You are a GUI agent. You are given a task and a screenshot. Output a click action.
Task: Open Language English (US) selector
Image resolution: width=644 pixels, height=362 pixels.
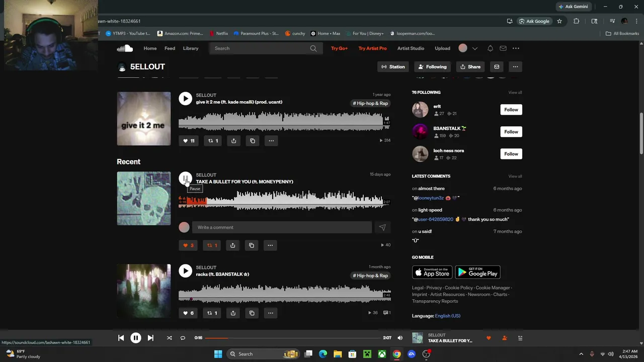click(x=447, y=316)
